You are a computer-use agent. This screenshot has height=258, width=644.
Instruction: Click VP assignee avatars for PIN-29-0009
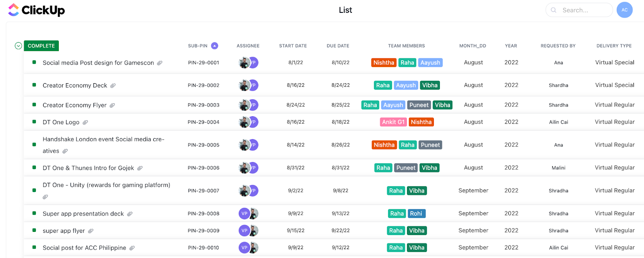pyautogui.click(x=248, y=230)
